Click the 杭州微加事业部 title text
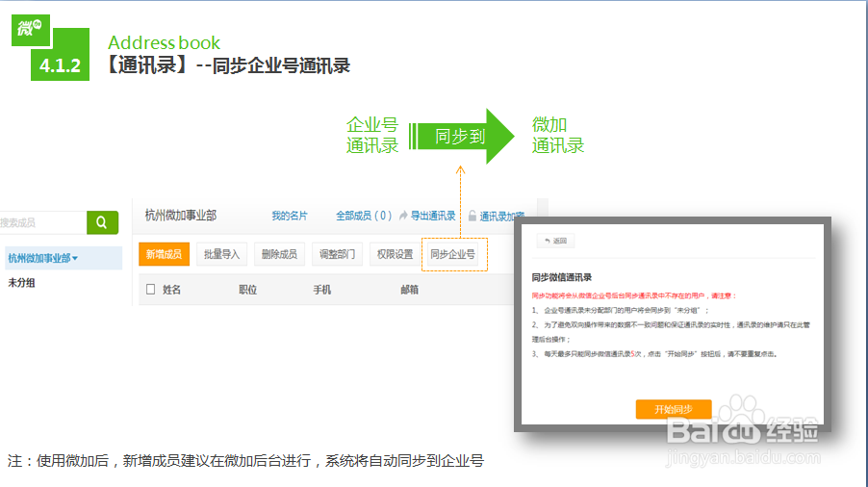 coord(181,216)
